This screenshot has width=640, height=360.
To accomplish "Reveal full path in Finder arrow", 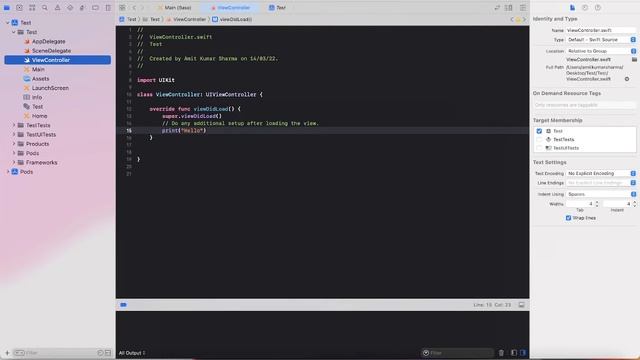I will (627, 79).
